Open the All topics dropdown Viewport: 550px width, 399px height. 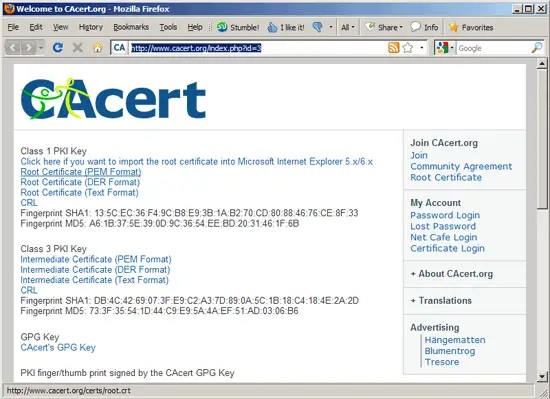[348, 27]
